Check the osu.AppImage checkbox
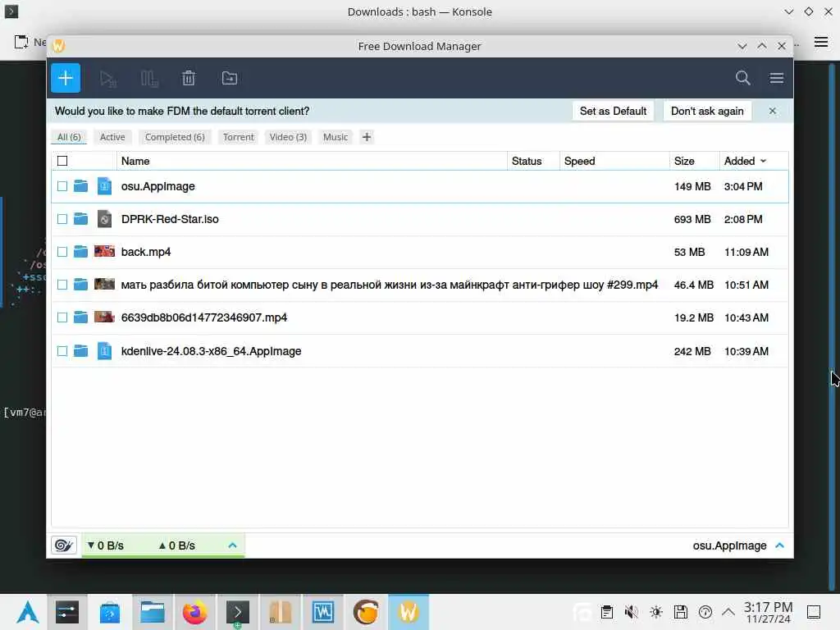 click(x=62, y=186)
